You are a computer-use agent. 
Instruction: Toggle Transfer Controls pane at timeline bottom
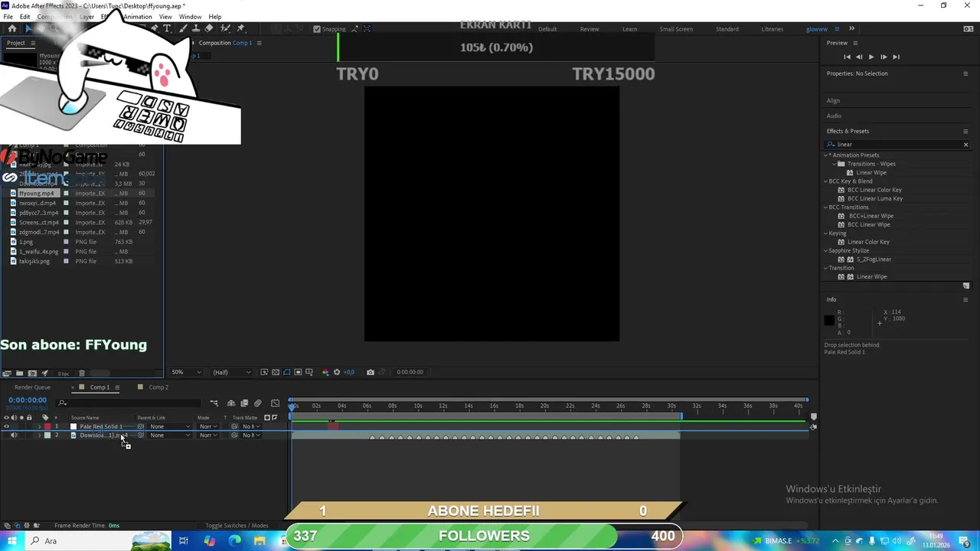click(17, 526)
